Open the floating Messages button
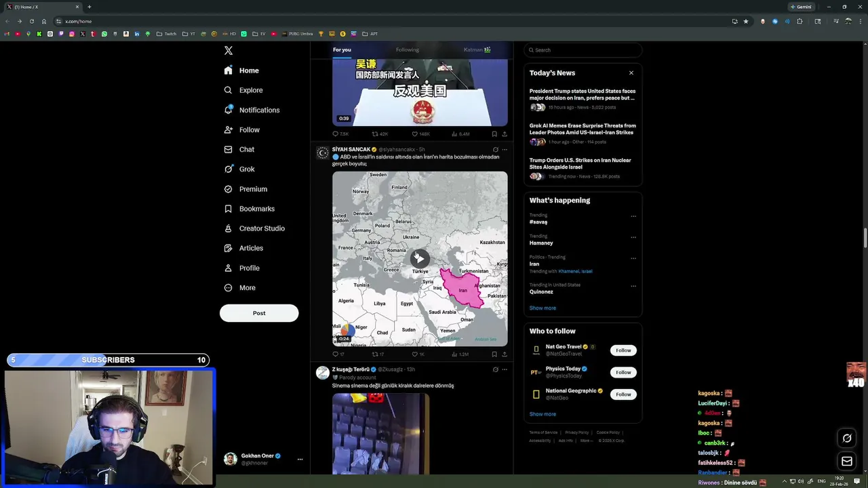The width and height of the screenshot is (868, 488). [x=847, y=462]
